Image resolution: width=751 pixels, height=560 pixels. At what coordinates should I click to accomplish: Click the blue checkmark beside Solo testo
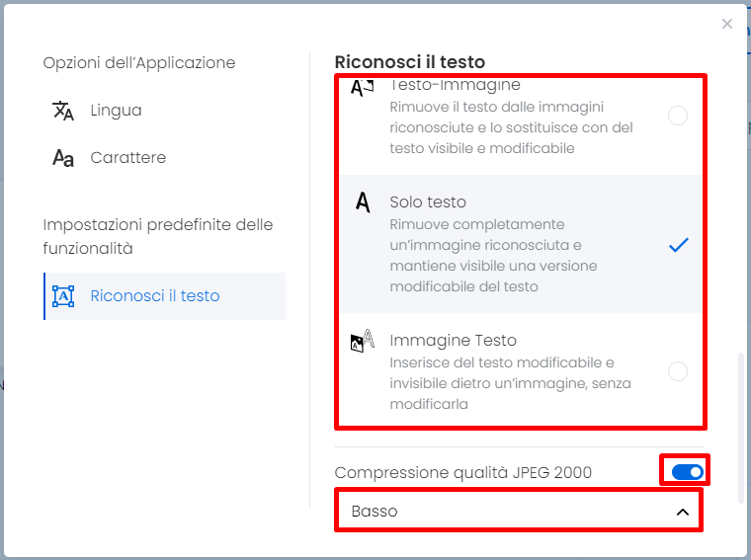click(678, 245)
